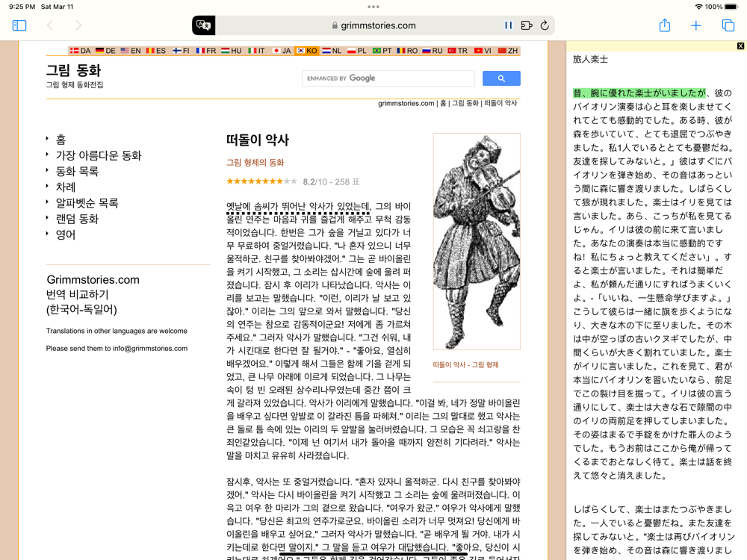This screenshot has width=747, height=560.
Task: Rate the story using the star rating
Action: pyautogui.click(x=261, y=181)
